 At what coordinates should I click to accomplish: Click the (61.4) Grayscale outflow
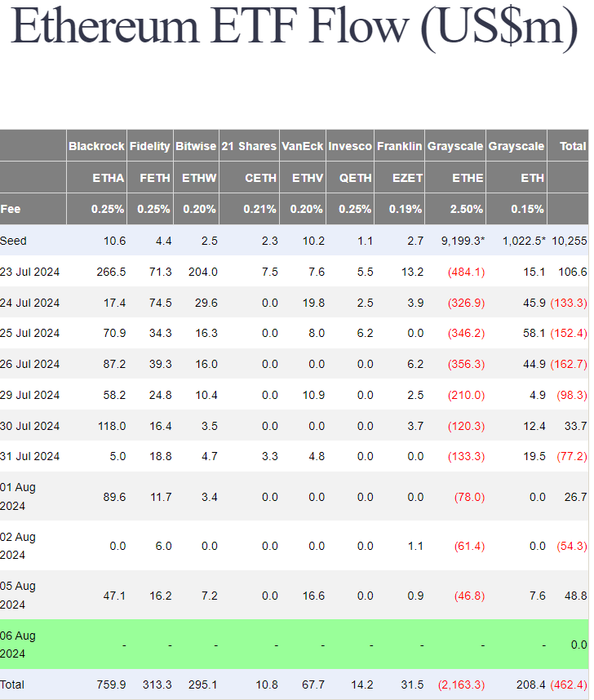(x=469, y=546)
